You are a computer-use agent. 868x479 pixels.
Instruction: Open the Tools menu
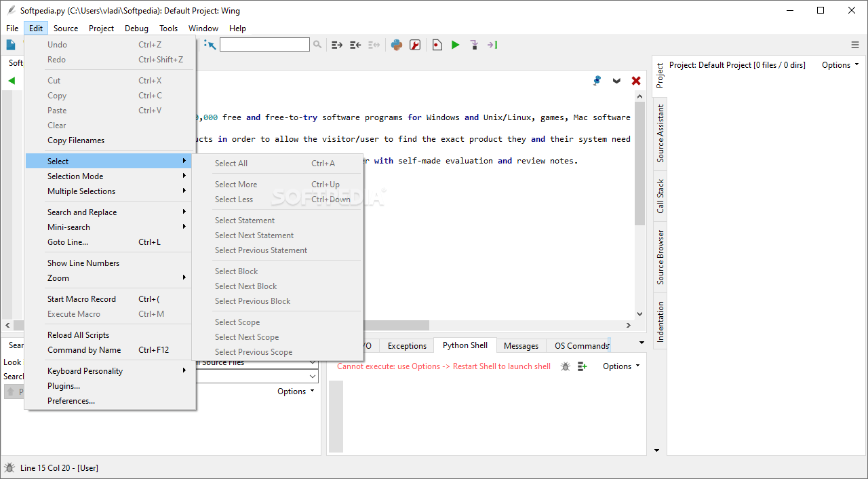[168, 28]
